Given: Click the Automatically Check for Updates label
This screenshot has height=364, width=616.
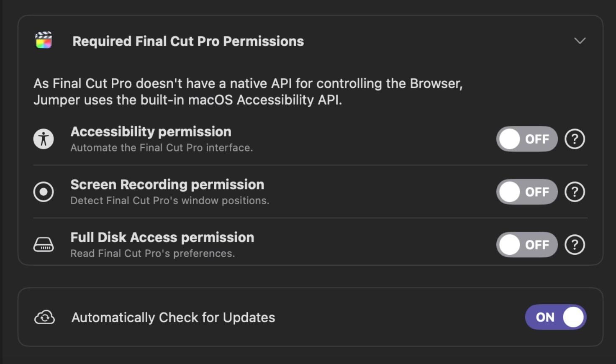Looking at the screenshot, I should click(173, 318).
